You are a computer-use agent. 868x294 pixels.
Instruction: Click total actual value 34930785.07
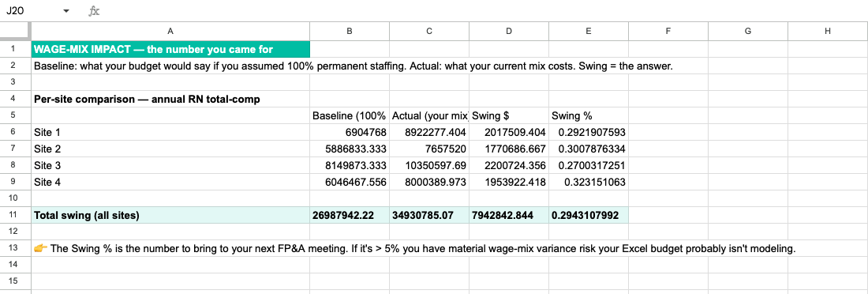pos(429,215)
